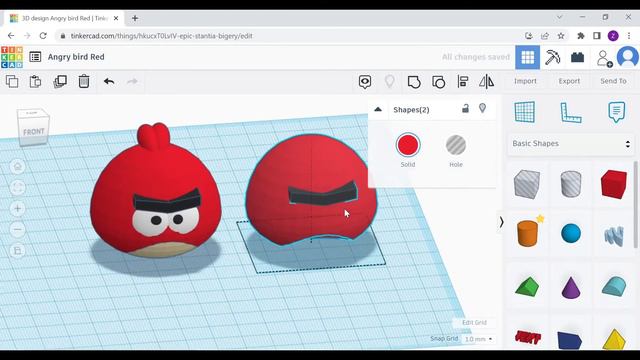Pick the teal Round Roof shape
The height and width of the screenshot is (360, 640).
[x=614, y=286]
